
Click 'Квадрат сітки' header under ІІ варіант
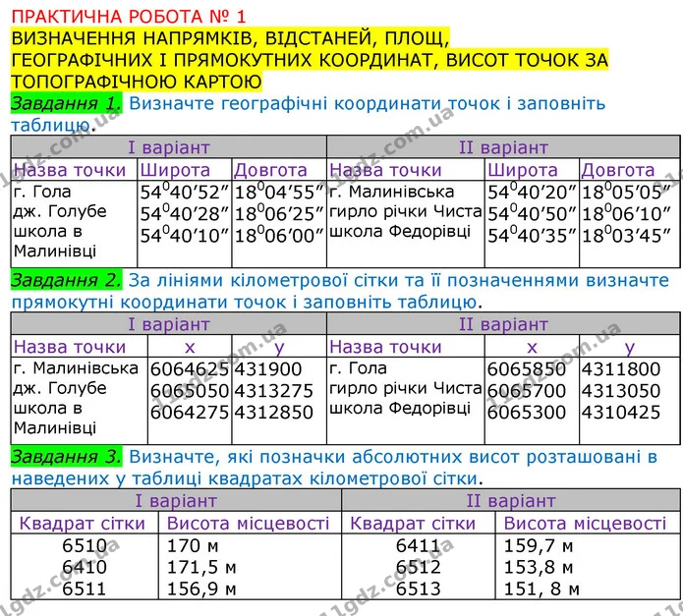point(413,524)
